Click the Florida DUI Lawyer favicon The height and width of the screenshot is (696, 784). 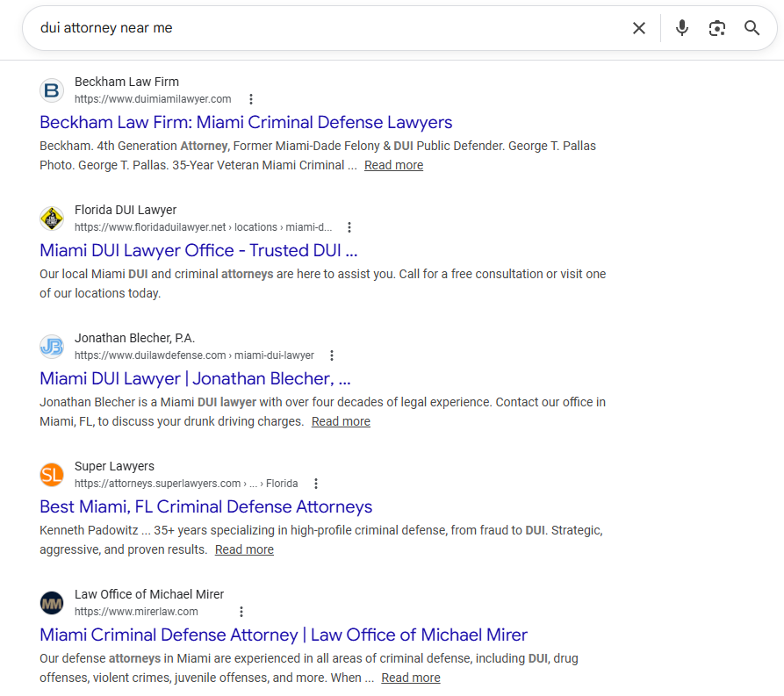coord(52,219)
